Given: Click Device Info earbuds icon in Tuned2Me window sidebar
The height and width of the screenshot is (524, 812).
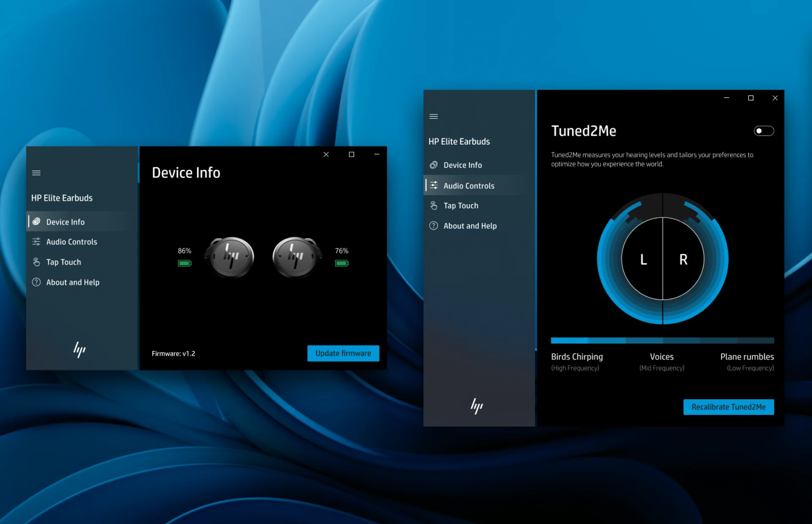Looking at the screenshot, I should (x=433, y=165).
